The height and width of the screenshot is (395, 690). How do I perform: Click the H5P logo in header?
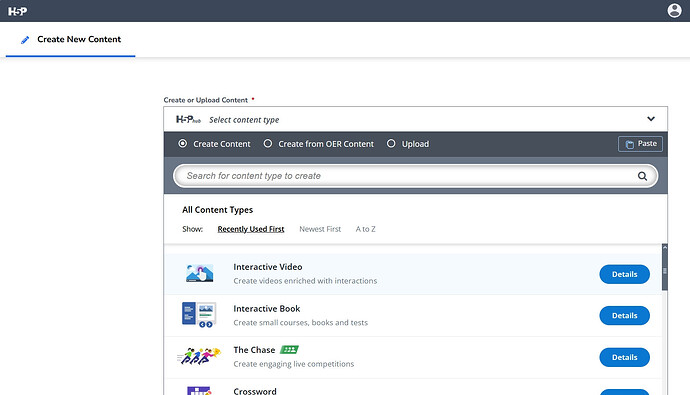point(18,11)
